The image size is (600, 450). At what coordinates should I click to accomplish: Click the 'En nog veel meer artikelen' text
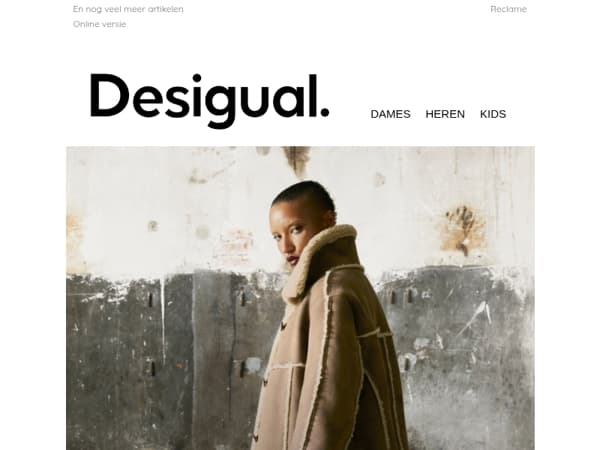click(128, 9)
